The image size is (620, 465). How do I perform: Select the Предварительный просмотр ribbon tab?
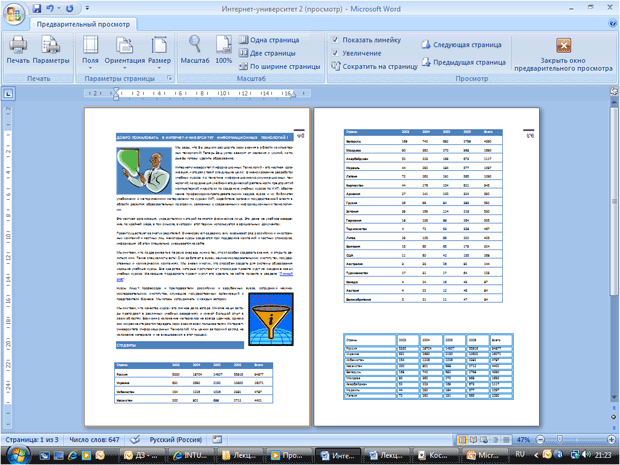point(72,22)
